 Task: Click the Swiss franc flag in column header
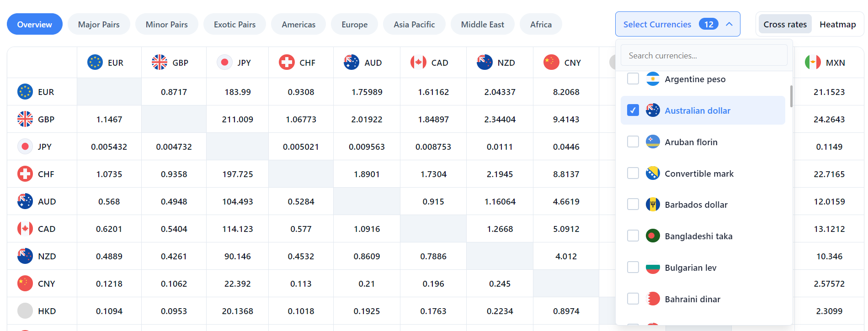(x=287, y=62)
